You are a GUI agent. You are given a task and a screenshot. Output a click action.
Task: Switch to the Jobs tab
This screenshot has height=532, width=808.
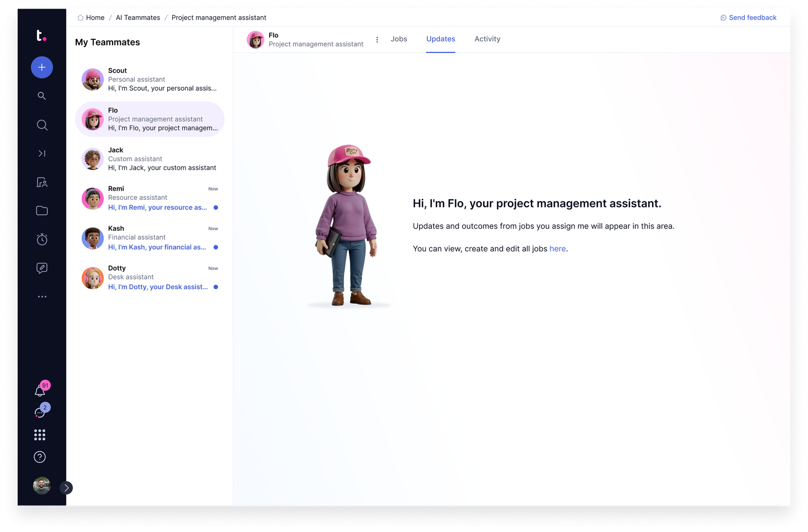click(x=399, y=39)
